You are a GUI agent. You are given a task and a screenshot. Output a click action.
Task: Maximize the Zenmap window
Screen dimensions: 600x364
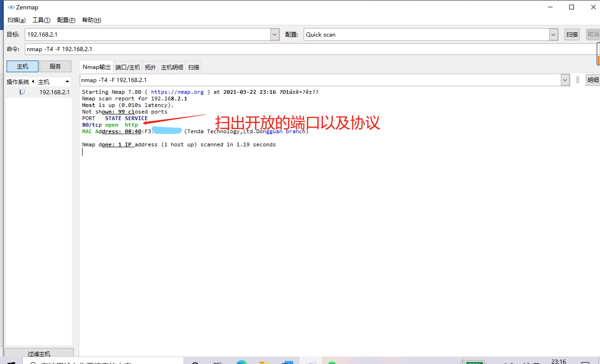572,7
